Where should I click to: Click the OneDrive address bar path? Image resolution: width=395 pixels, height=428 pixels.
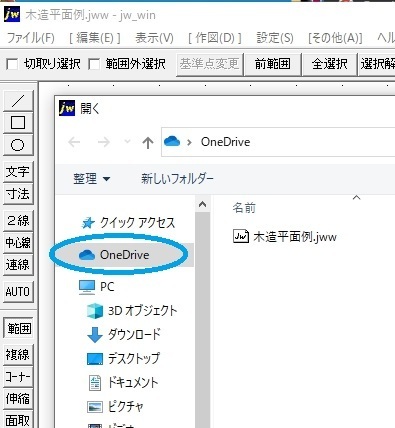[225, 142]
